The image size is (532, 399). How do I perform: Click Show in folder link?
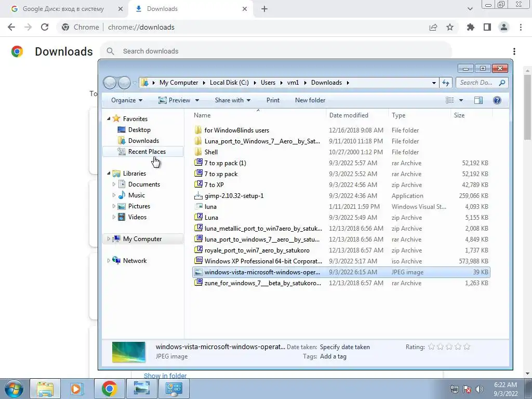point(165,375)
